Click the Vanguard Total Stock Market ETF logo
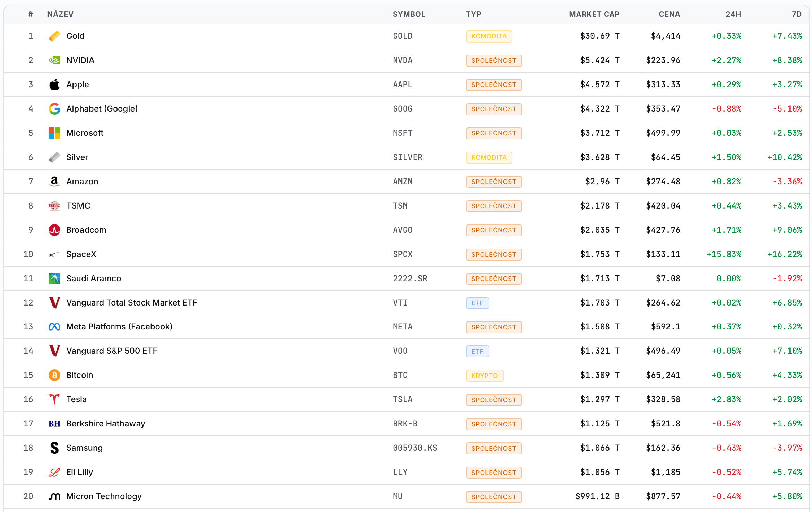Viewport: 812px width, 512px height. tap(54, 303)
